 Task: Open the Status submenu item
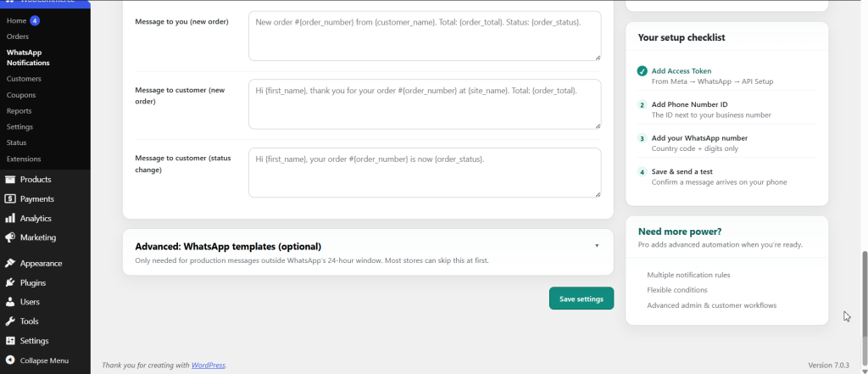tap(17, 142)
